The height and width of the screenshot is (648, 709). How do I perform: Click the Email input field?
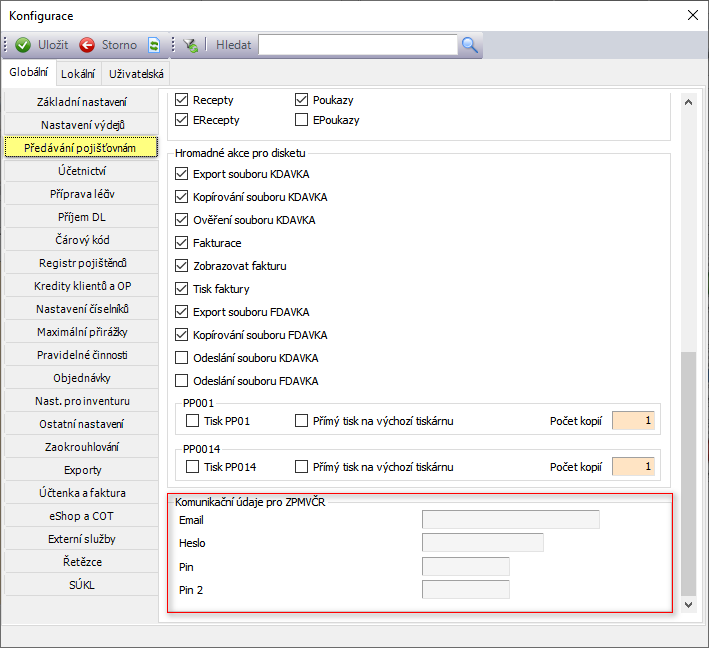(510, 519)
